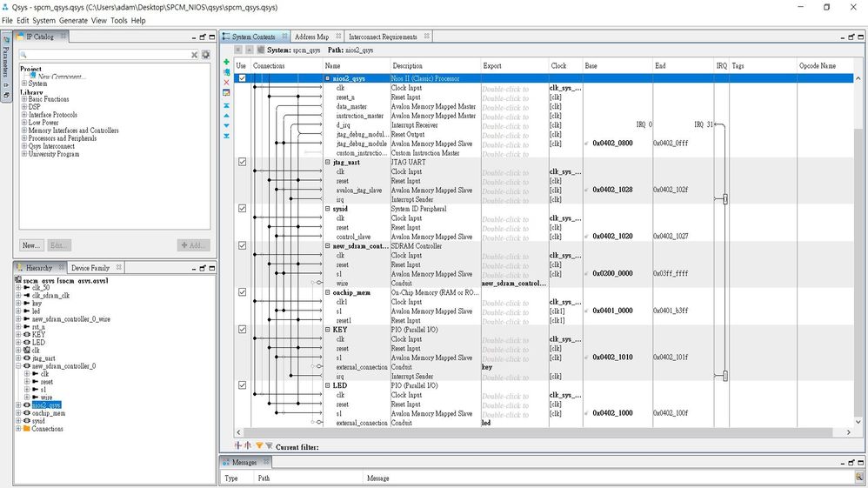Viewport: 868px width, 488px height.
Task: Click the New... button in IP Catalog
Action: [31, 245]
